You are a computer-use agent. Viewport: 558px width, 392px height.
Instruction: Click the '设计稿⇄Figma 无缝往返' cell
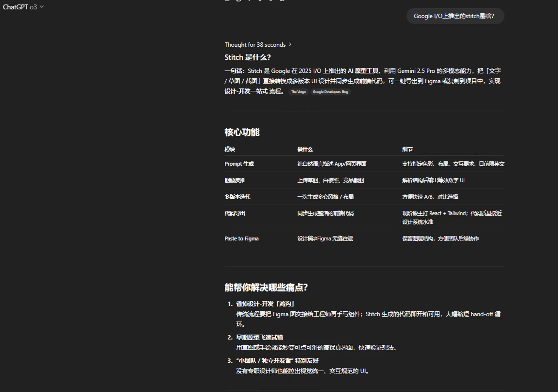325,239
